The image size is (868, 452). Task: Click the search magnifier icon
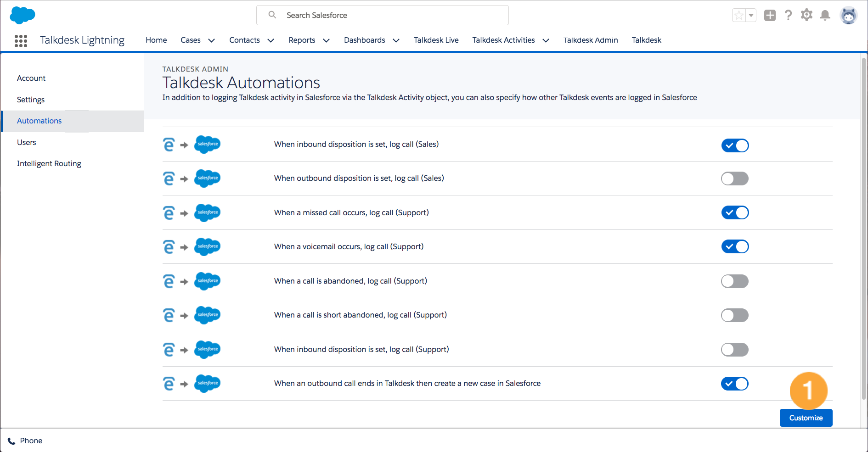point(272,15)
